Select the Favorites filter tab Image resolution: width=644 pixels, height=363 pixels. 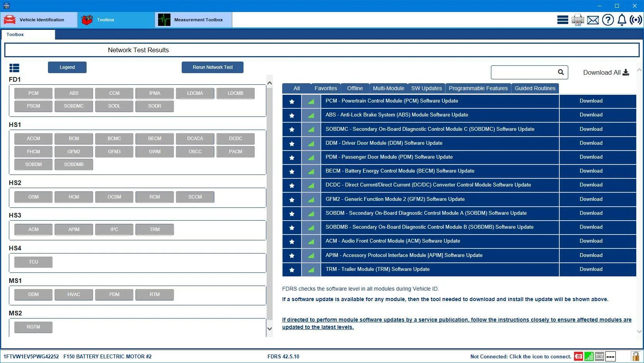tap(325, 88)
